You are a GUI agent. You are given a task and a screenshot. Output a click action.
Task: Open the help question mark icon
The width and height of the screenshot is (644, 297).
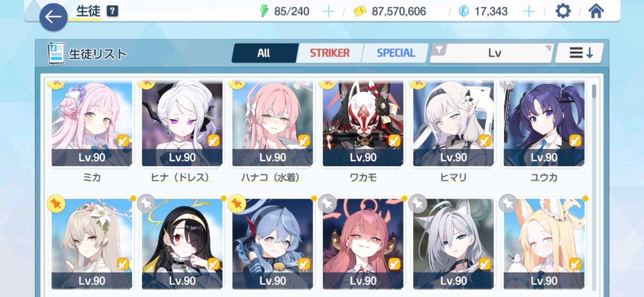pyautogui.click(x=112, y=12)
